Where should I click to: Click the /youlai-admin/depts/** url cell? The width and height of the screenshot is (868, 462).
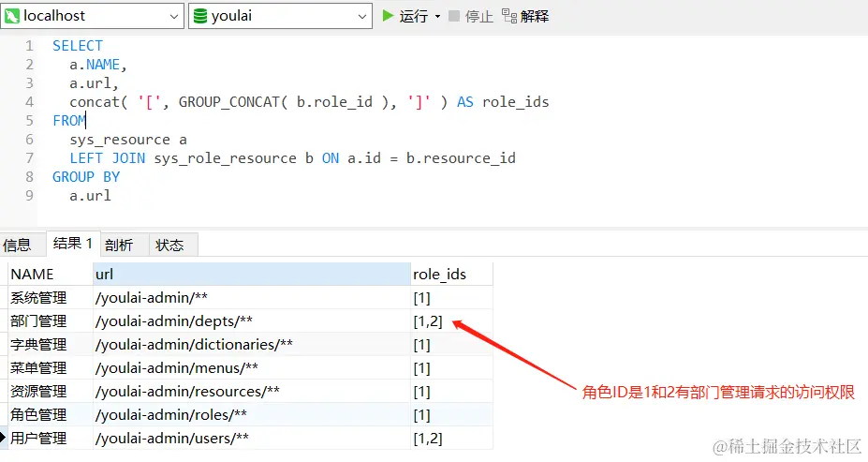pos(252,320)
